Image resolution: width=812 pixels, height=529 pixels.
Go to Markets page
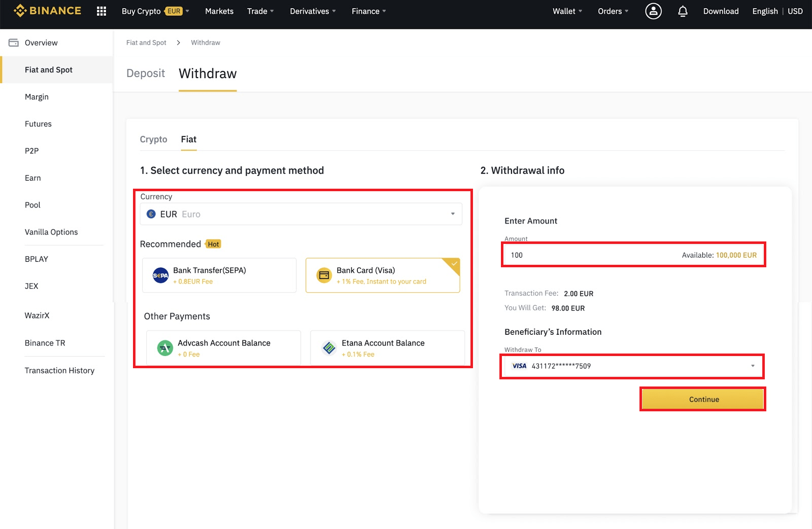coord(219,11)
